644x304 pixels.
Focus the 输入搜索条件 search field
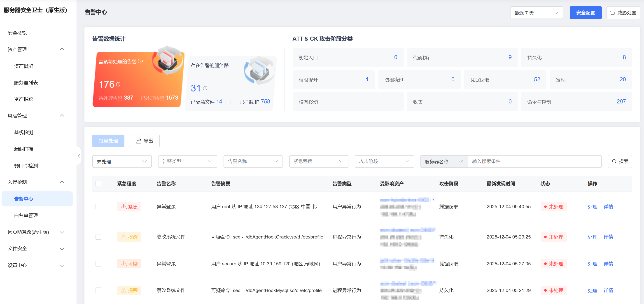pyautogui.click(x=534, y=161)
